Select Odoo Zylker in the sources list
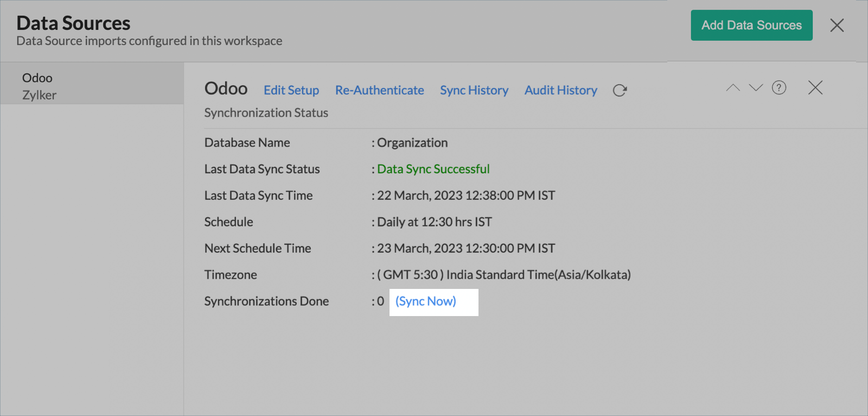This screenshot has height=416, width=868. pyautogui.click(x=39, y=86)
